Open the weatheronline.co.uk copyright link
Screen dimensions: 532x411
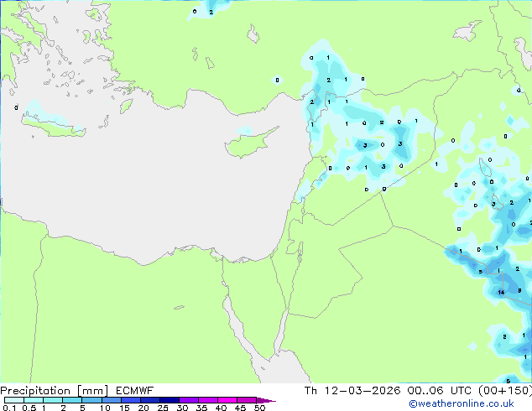[x=462, y=403]
